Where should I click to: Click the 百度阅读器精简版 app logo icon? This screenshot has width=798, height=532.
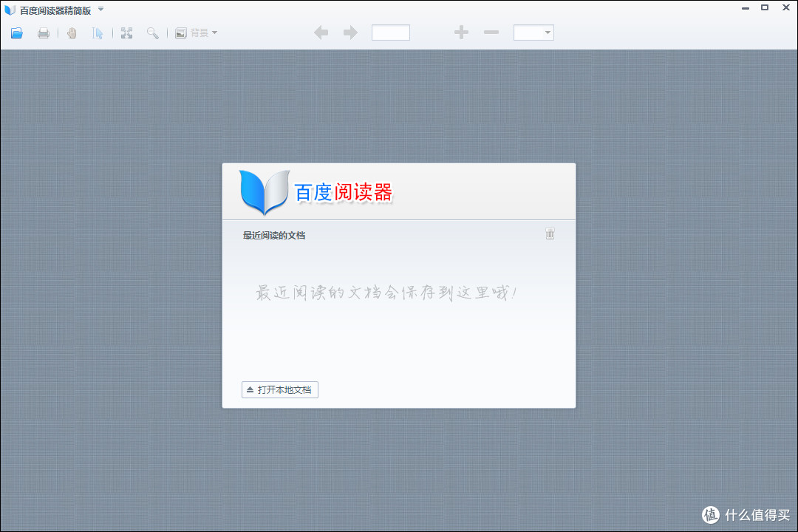click(x=10, y=10)
